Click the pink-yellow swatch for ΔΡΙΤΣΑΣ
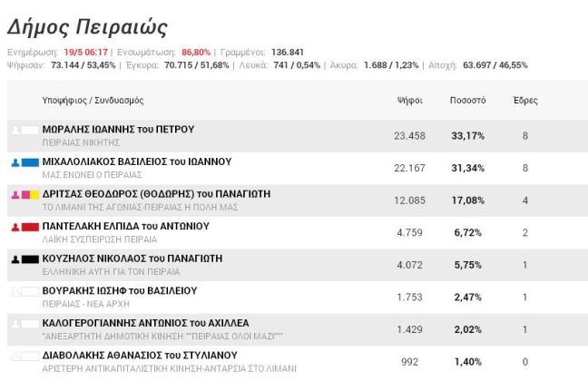The width and height of the screenshot is (588, 381). coord(29,195)
